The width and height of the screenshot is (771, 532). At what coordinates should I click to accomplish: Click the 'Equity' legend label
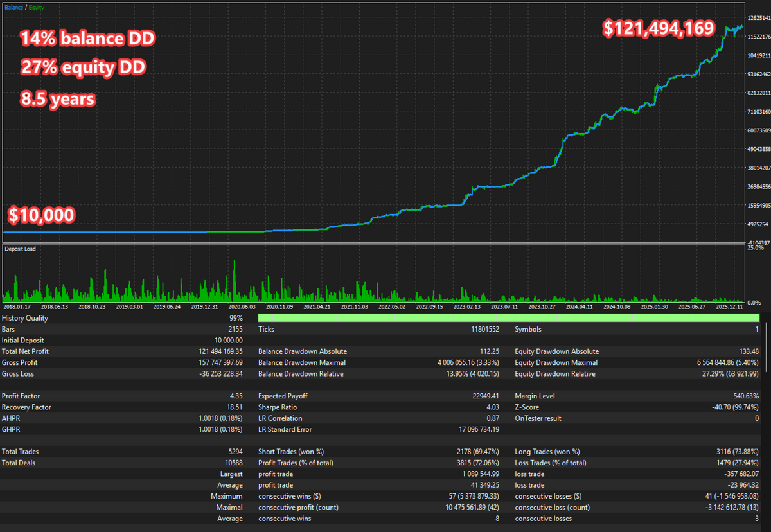tap(37, 8)
